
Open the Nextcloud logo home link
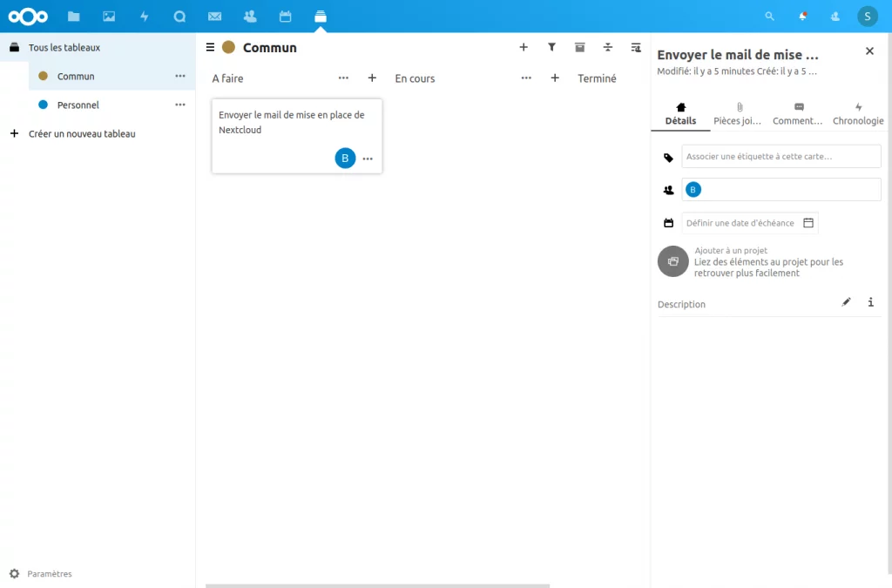(x=28, y=17)
